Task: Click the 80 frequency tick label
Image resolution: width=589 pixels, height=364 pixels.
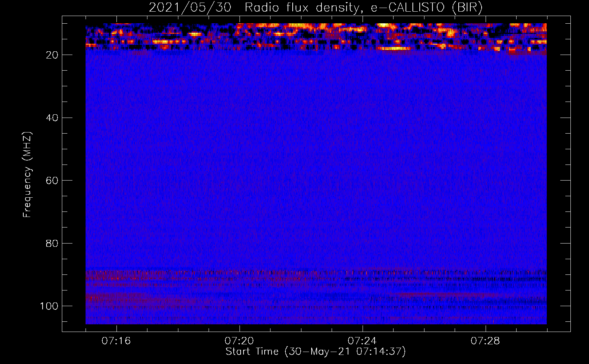Action: click(52, 243)
